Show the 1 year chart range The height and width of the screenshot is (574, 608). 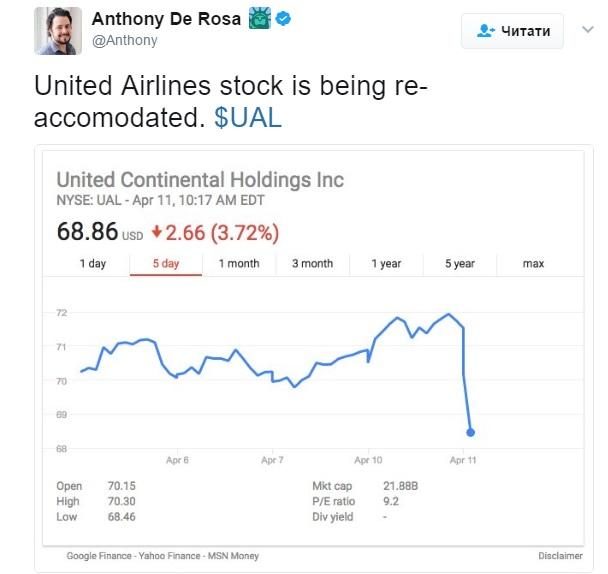click(386, 264)
